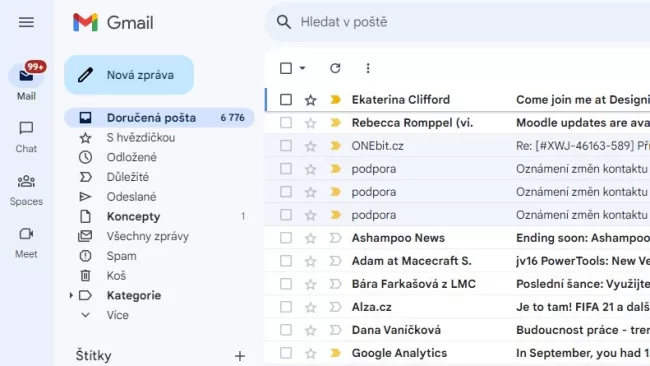This screenshot has width=650, height=366.
Task: Open the 'Come join me at Design' email
Action: 583,99
